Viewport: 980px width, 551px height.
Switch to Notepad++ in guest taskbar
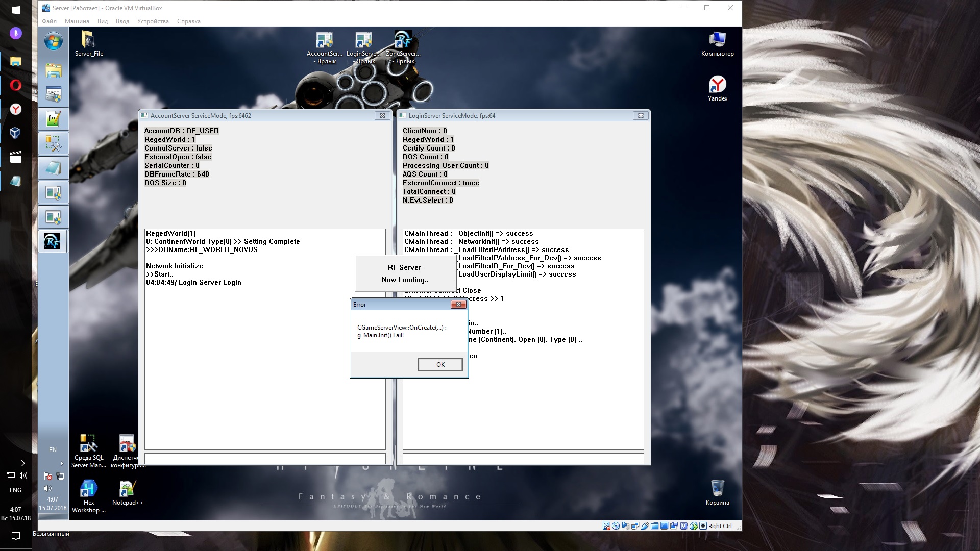pyautogui.click(x=53, y=119)
